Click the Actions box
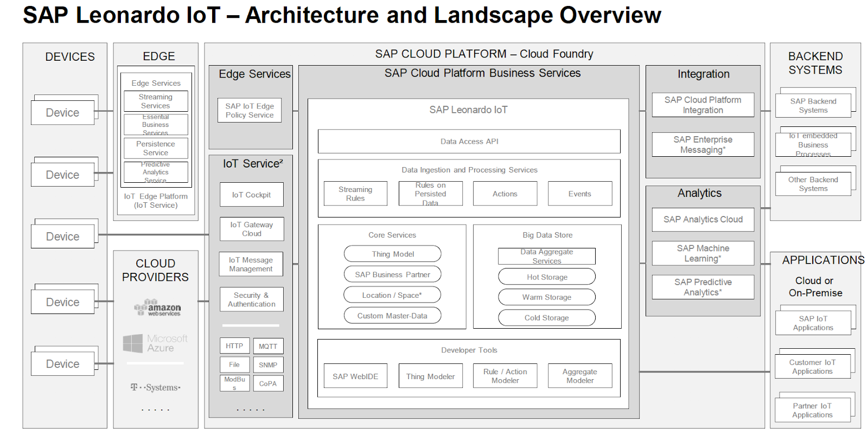Screen dimensions: 868x435 click(505, 194)
